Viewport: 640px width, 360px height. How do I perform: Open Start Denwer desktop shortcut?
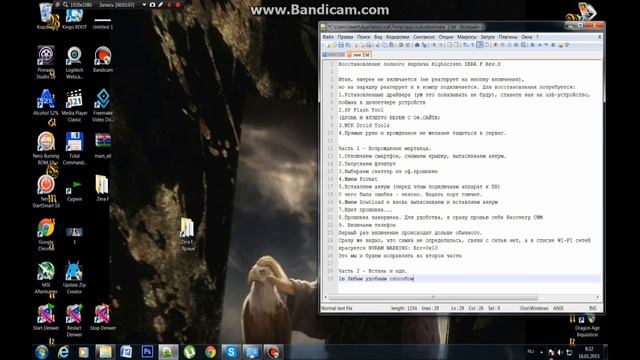[46, 317]
